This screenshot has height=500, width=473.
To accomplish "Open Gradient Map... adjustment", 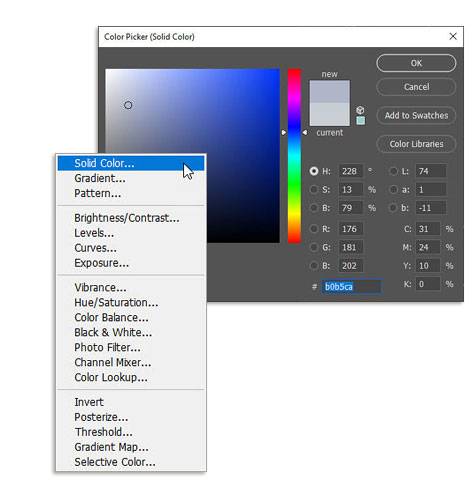I will click(x=131, y=447).
